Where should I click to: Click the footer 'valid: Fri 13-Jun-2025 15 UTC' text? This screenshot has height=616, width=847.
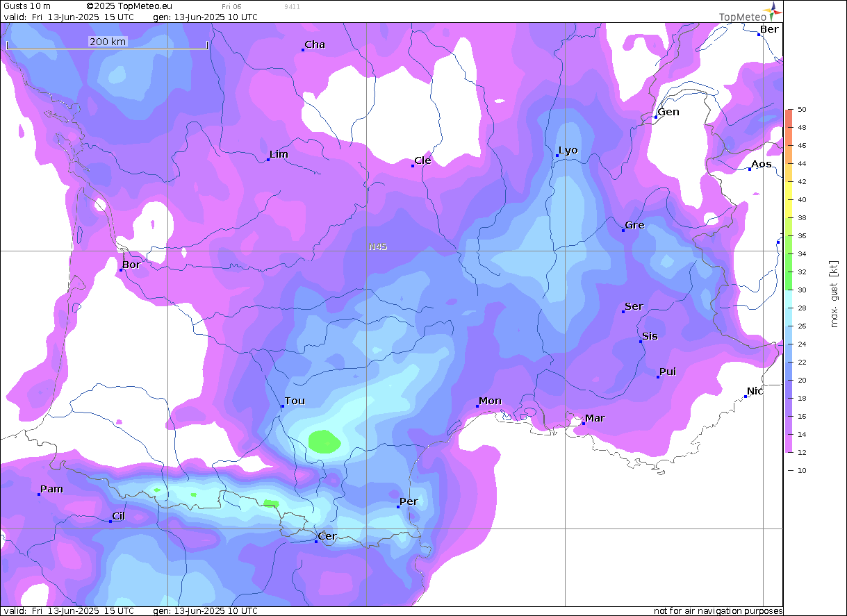[x=69, y=611]
